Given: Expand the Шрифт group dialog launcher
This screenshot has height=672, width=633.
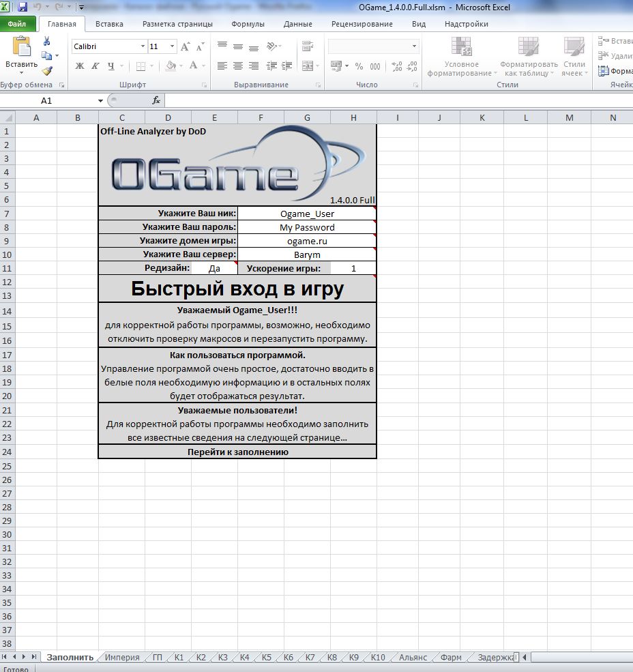Looking at the screenshot, I should click(204, 85).
